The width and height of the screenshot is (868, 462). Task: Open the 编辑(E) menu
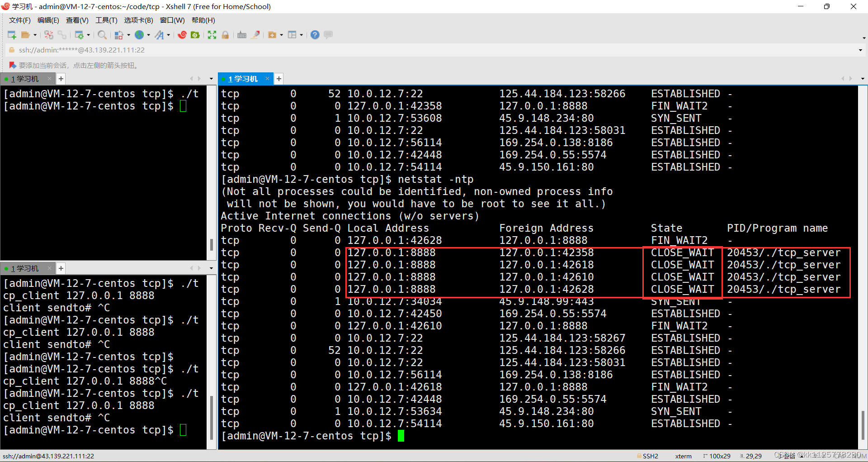[48, 20]
